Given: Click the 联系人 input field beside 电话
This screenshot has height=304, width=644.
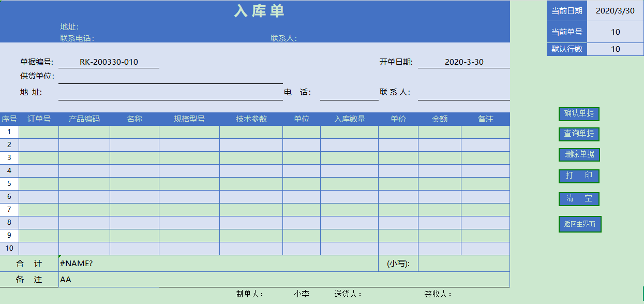Looking at the screenshot, I should [464, 92].
